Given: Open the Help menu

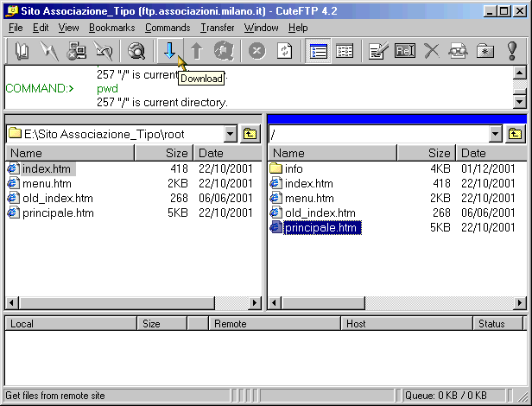Looking at the screenshot, I should pyautogui.click(x=298, y=28).
